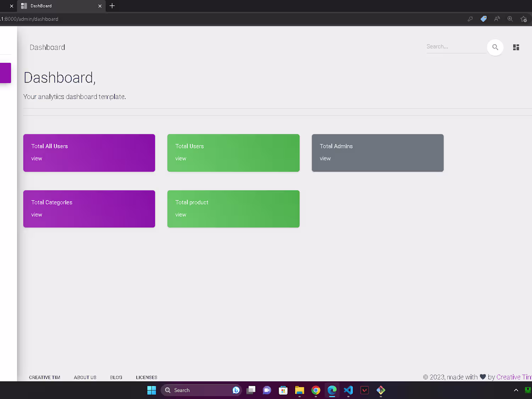Switch to Google Chrome on the taskbar
This screenshot has width=532, height=399.
[x=316, y=390]
